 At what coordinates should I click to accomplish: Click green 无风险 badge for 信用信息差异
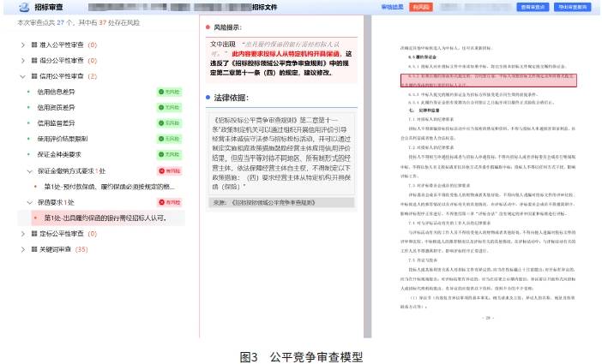169,92
